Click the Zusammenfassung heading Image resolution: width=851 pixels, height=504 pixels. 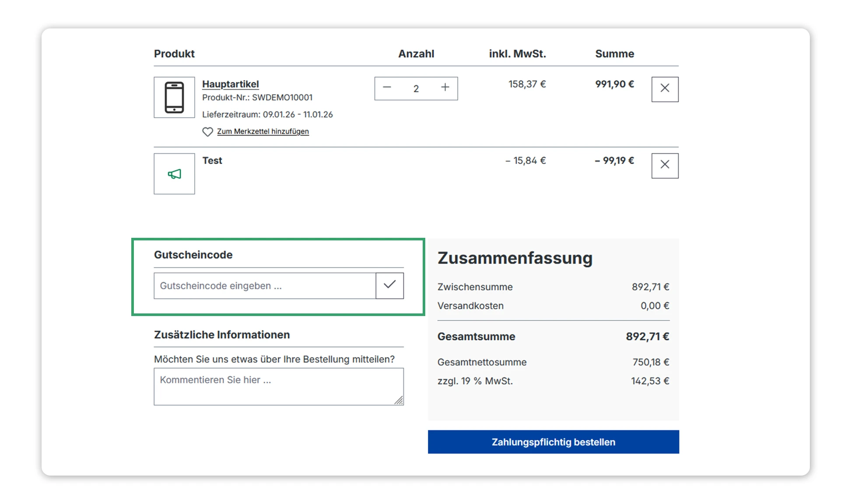(x=515, y=258)
